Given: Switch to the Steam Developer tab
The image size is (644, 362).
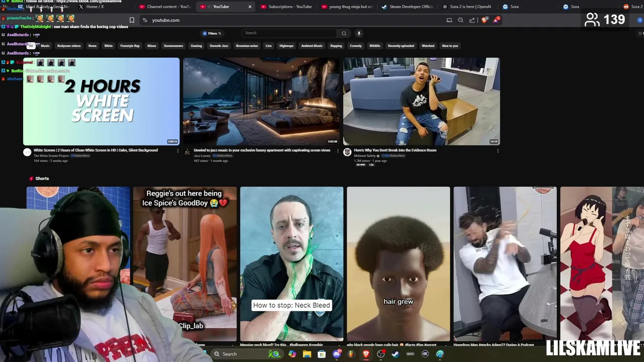Looking at the screenshot, I should coord(408,7).
